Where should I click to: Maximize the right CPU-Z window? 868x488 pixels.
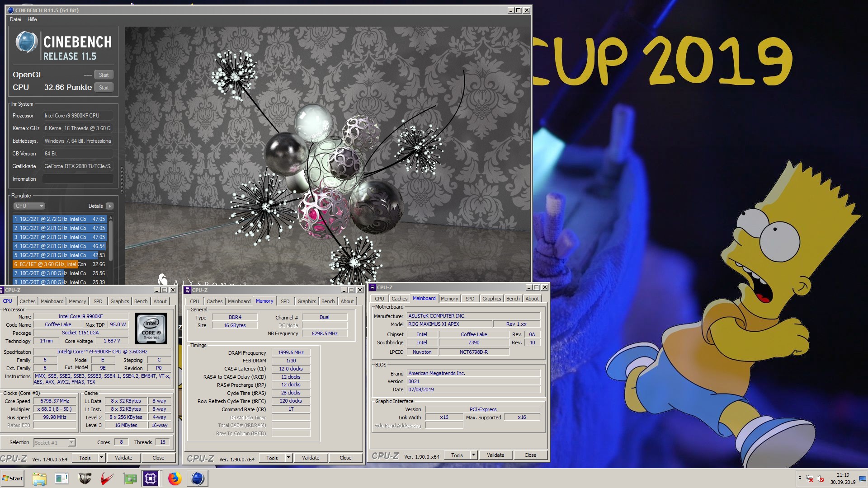[x=537, y=287]
